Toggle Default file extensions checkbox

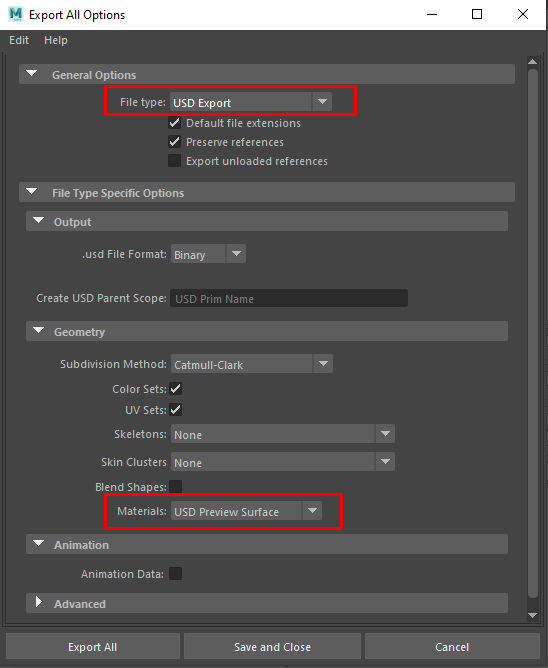174,123
